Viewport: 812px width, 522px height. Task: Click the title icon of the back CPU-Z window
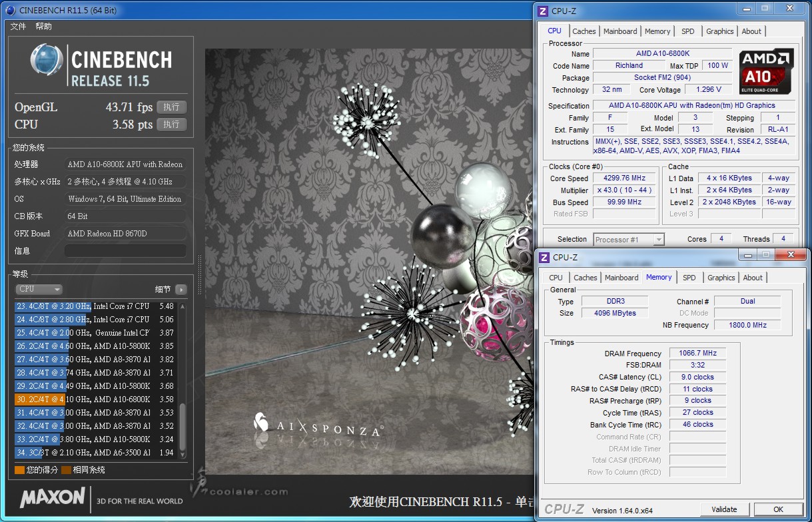click(x=543, y=11)
